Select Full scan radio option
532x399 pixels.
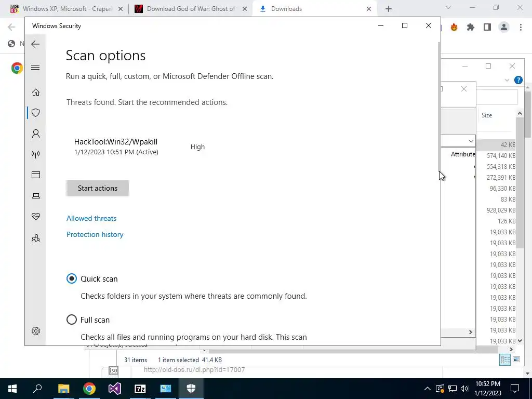tap(72, 320)
